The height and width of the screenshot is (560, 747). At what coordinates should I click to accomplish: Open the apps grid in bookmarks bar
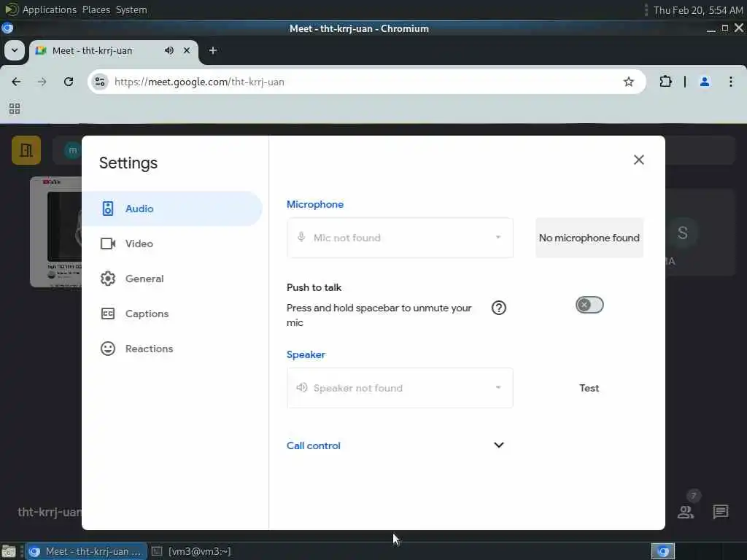15,109
